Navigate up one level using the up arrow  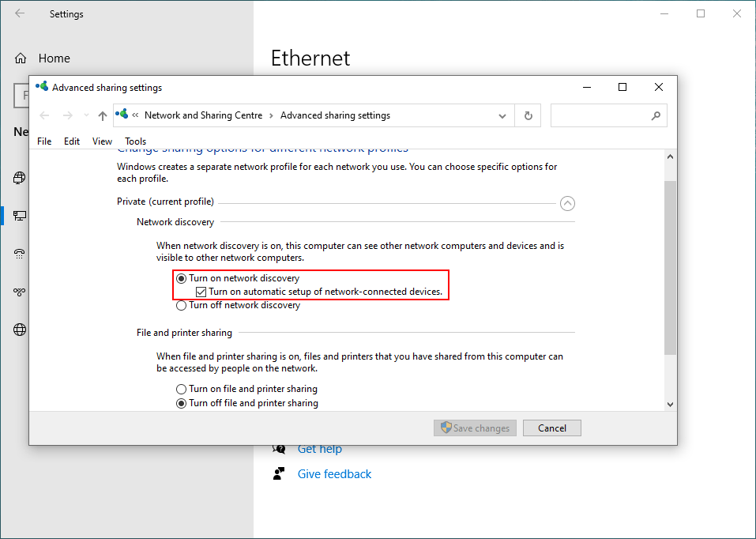pos(102,115)
